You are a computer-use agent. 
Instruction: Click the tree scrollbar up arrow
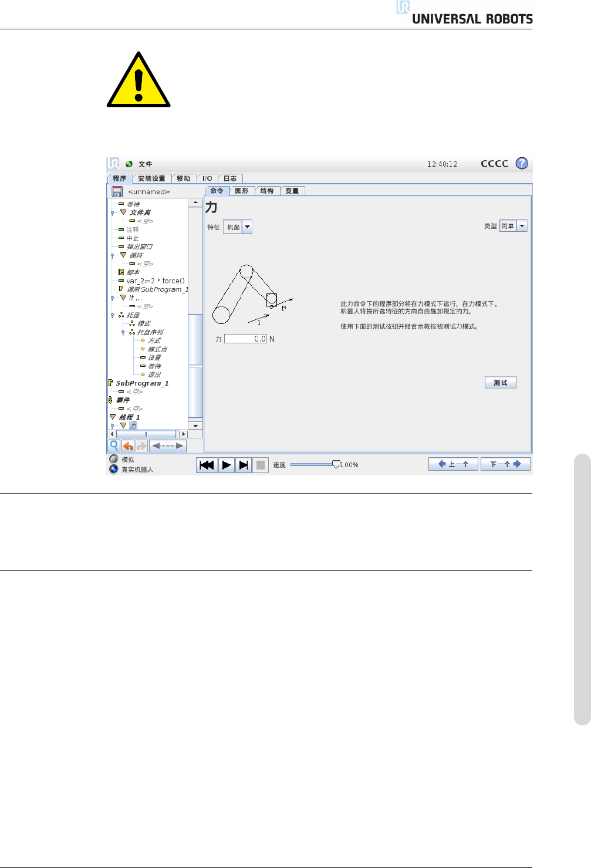point(195,202)
